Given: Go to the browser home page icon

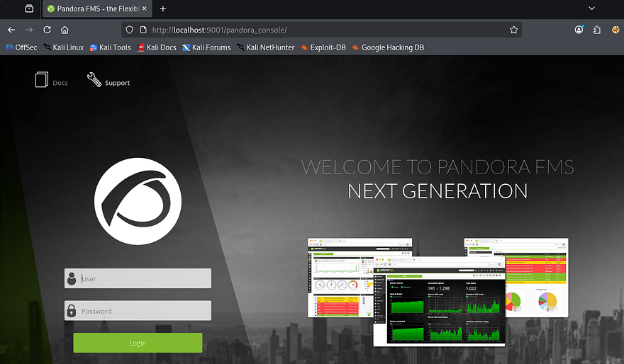Looking at the screenshot, I should [x=65, y=30].
